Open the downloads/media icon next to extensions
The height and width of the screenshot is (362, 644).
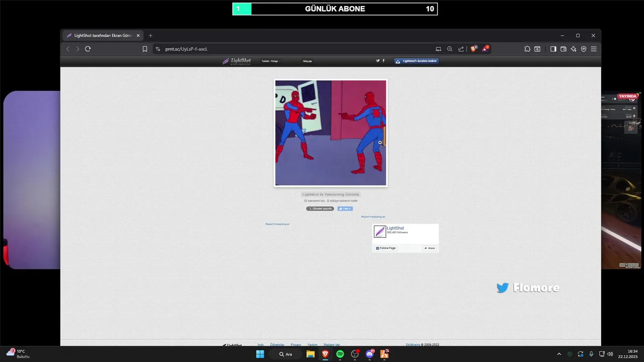coord(537,49)
